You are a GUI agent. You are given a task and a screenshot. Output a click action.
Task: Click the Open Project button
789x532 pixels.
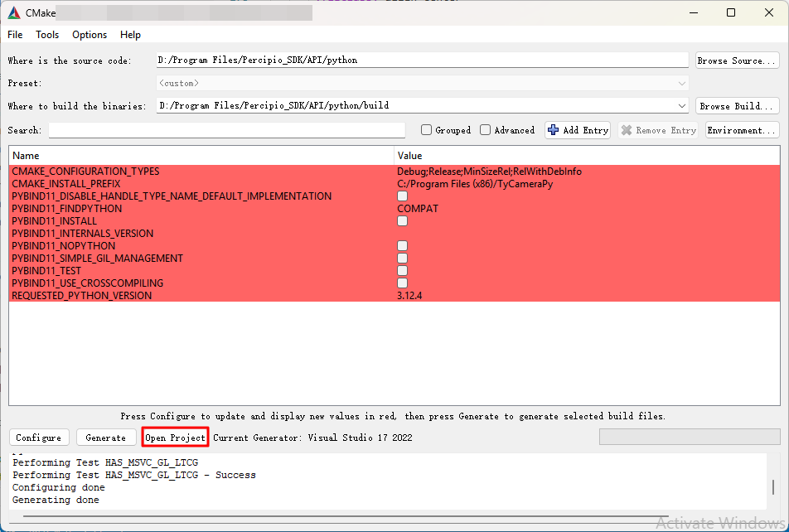pyautogui.click(x=175, y=438)
